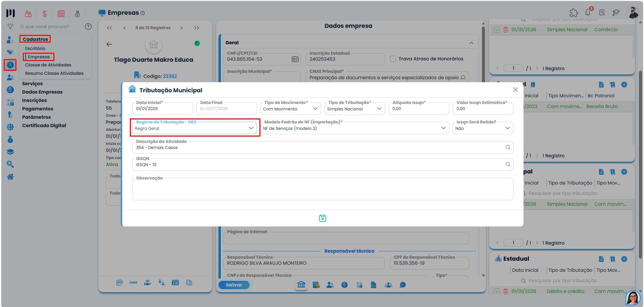644x307 pixels.
Task: Open Resumo Classe Atividades menu item
Action: click(x=54, y=73)
